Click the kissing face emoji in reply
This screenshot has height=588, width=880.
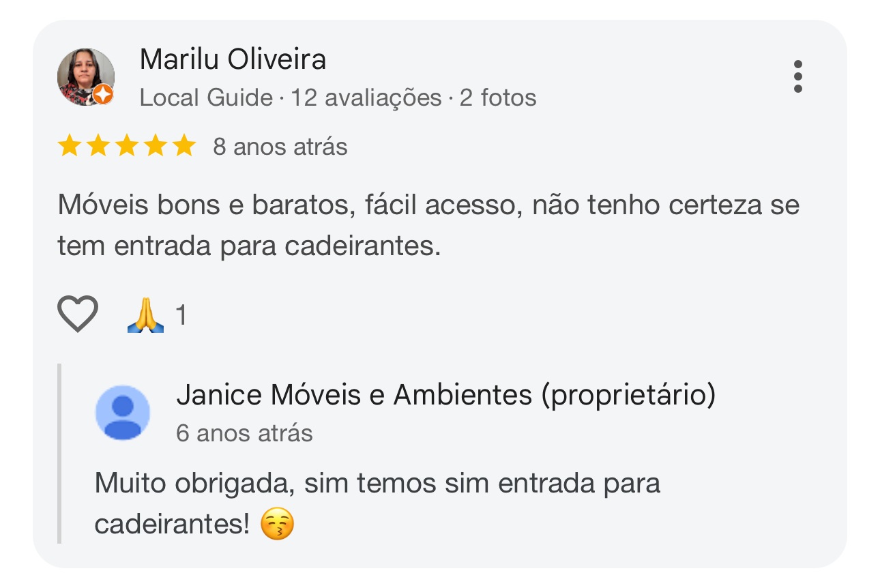[x=278, y=525]
